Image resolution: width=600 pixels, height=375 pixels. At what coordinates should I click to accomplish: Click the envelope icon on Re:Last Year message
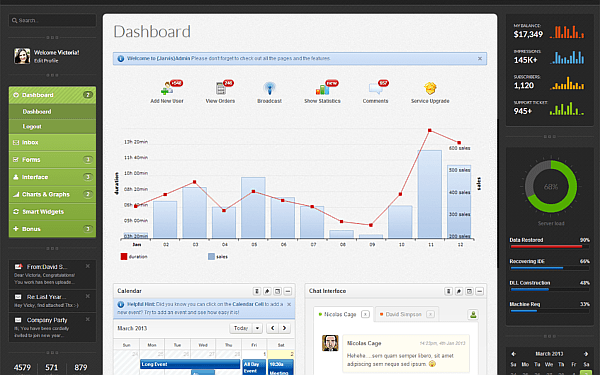click(x=18, y=297)
